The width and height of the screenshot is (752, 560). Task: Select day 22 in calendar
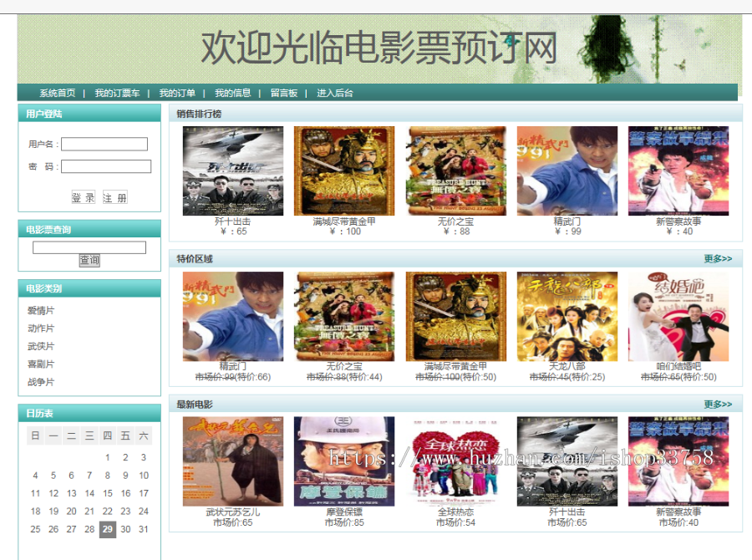(108, 511)
